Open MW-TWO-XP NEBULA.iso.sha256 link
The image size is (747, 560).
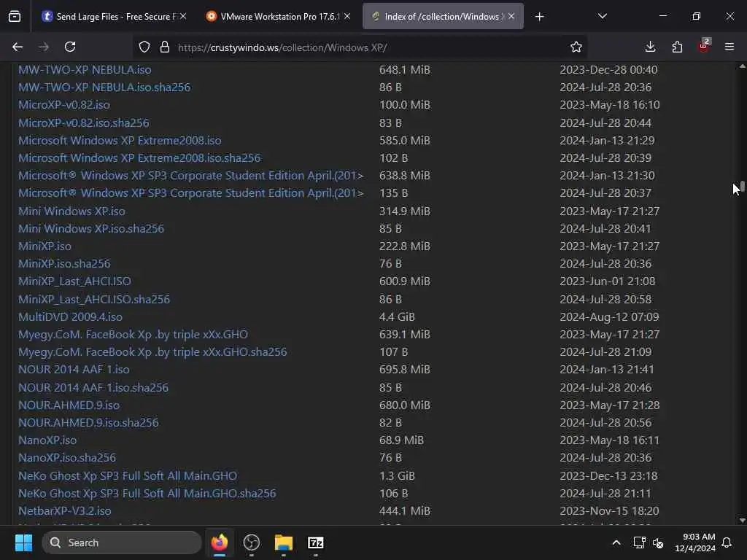104,87
